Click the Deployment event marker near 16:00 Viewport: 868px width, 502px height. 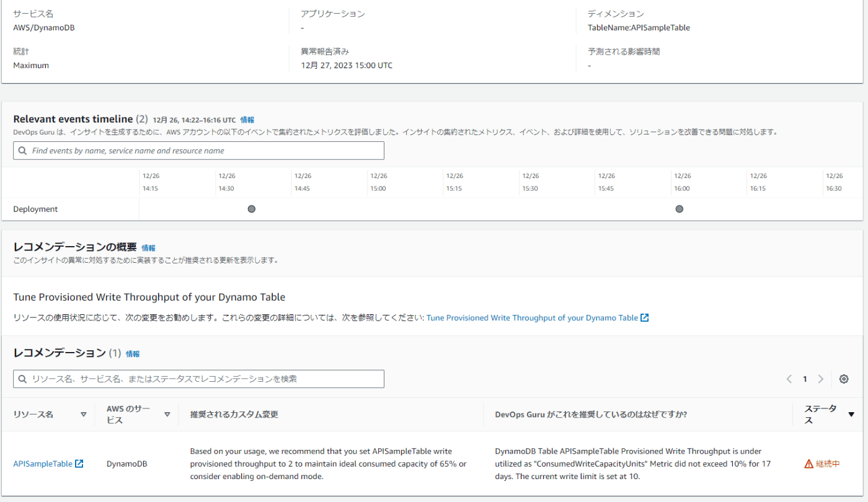[680, 209]
